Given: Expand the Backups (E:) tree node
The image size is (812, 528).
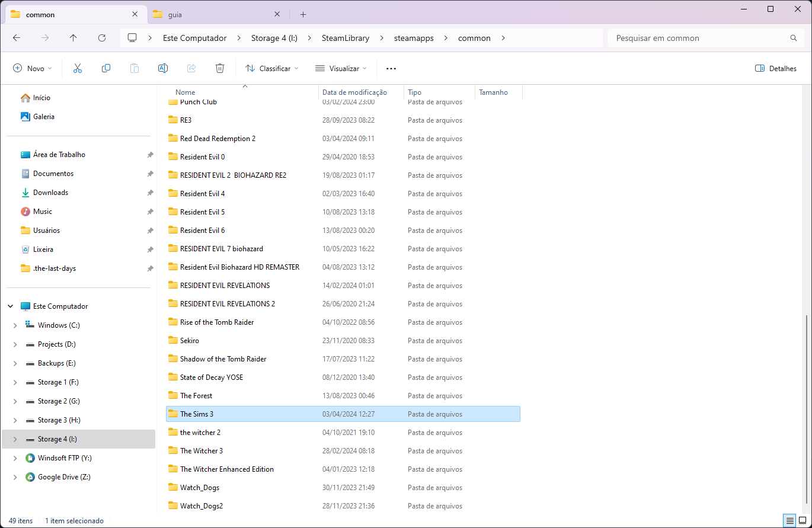Looking at the screenshot, I should click(15, 363).
